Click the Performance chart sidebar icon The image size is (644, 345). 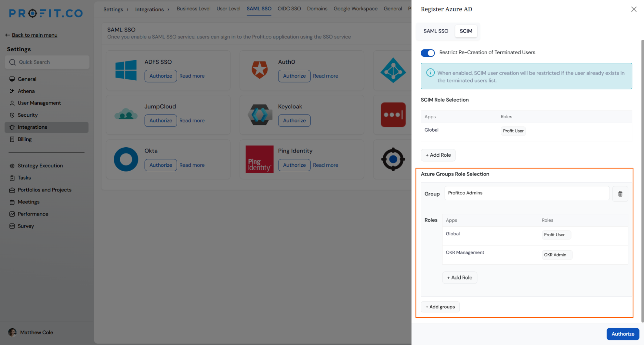[12, 214]
